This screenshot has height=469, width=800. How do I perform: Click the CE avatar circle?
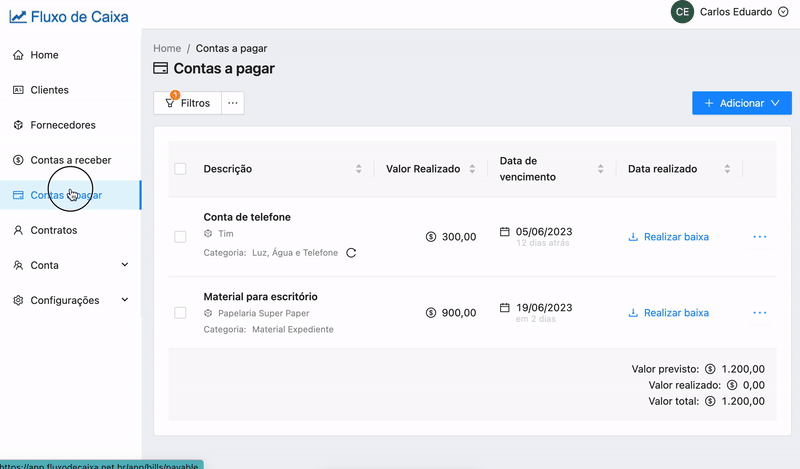[x=682, y=12]
